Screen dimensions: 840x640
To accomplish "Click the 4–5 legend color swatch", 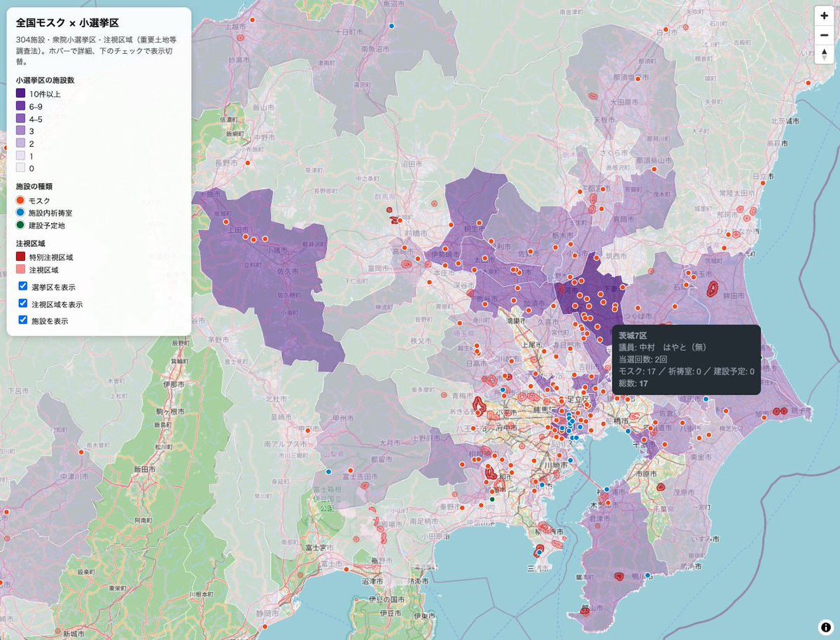I will coord(21,118).
